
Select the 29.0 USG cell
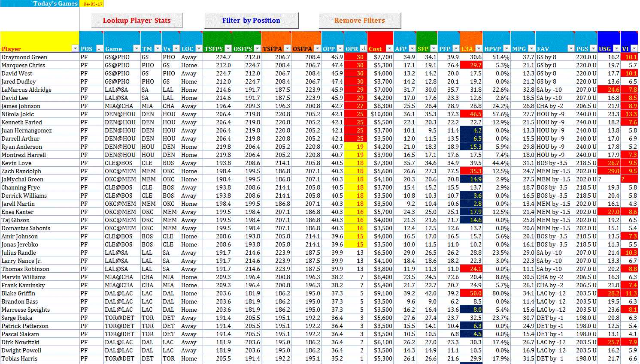click(x=609, y=171)
